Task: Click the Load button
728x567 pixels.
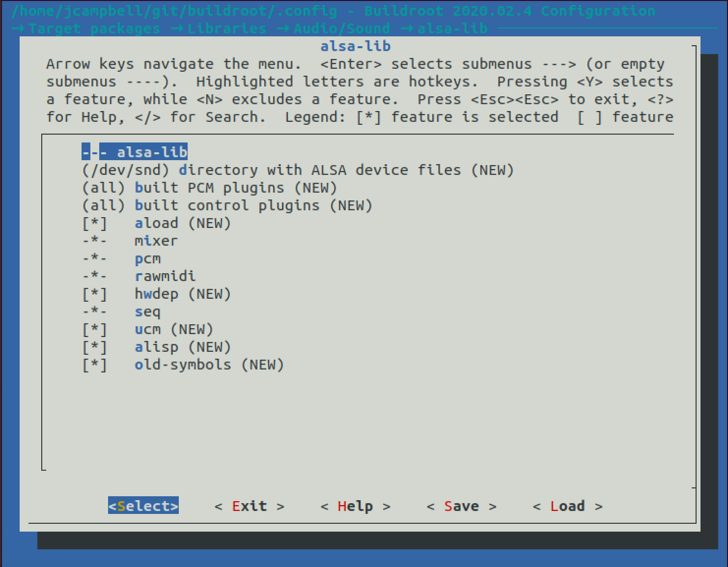Action: 567,506
